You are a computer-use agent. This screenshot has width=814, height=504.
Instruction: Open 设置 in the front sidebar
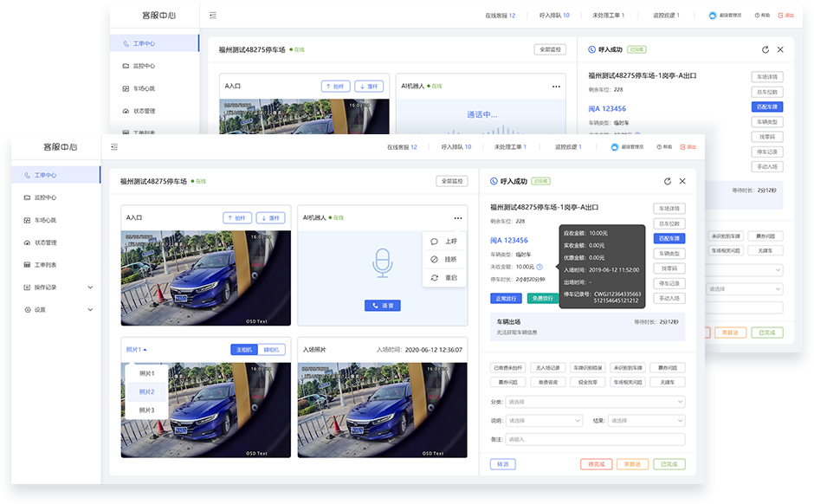56,309
